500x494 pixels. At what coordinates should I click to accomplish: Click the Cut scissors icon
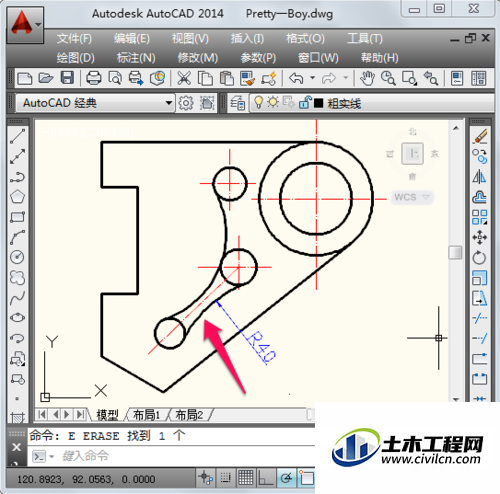pyautogui.click(x=184, y=78)
